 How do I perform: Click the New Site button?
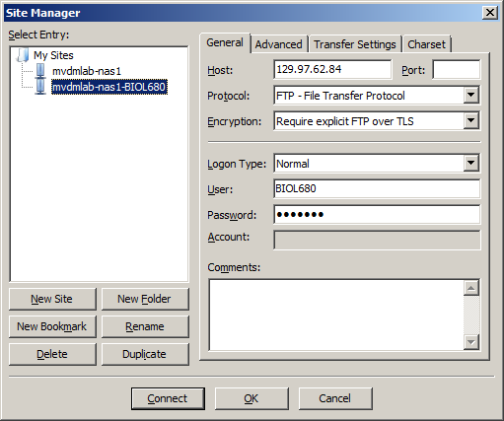pyautogui.click(x=52, y=299)
